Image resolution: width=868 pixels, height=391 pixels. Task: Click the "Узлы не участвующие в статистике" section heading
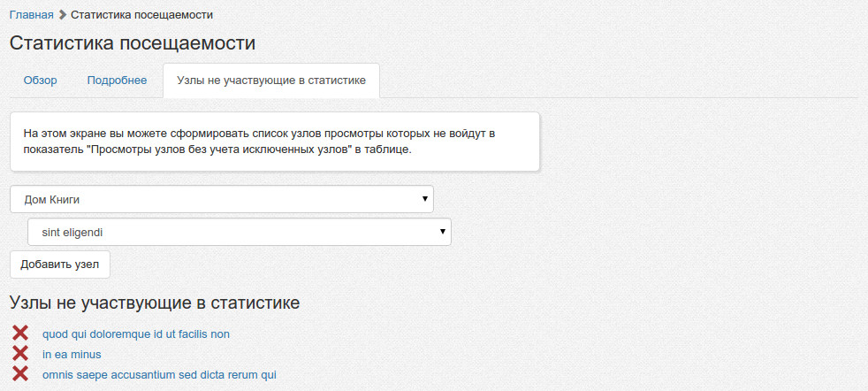click(155, 303)
